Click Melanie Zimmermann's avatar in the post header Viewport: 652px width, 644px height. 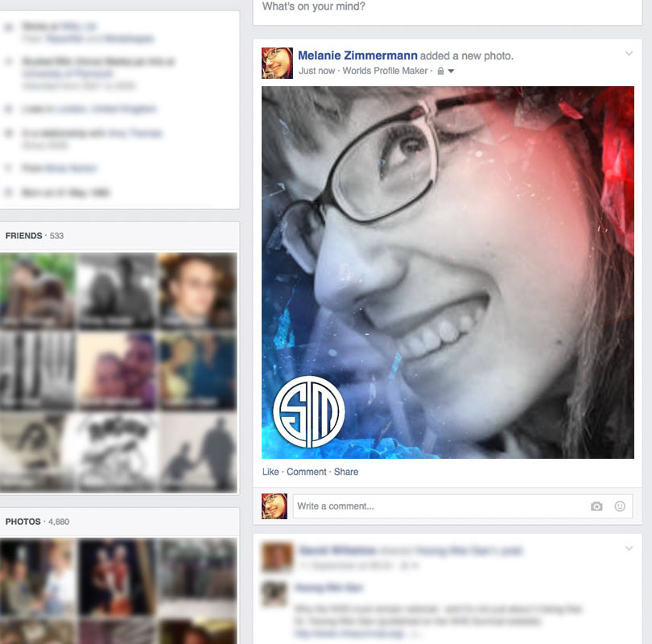click(277, 63)
